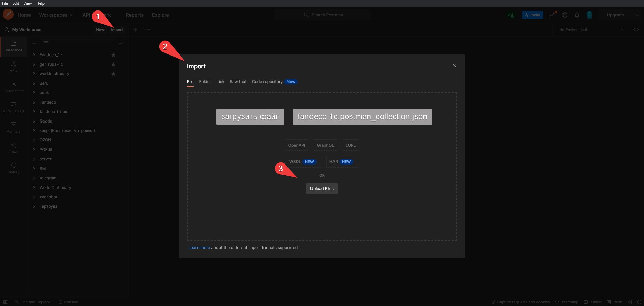Open the Learn more link

pos(199,248)
